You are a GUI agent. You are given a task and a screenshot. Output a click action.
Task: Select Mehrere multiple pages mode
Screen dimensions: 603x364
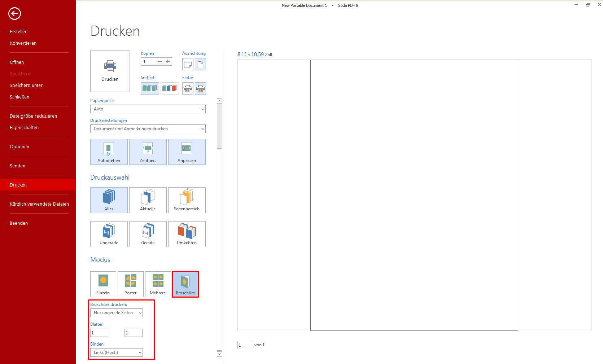click(x=158, y=284)
